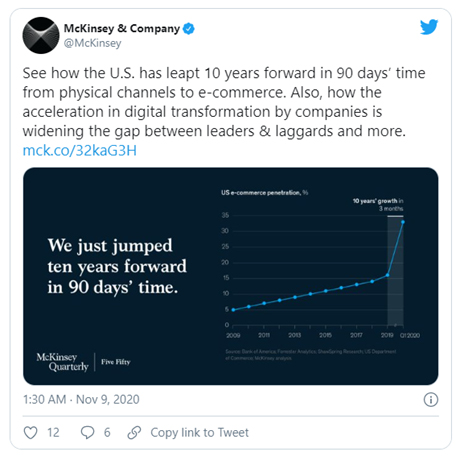Open the 1:30 AM Nov 9, 2020 timestamp
468x460 pixels.
[x=81, y=399]
